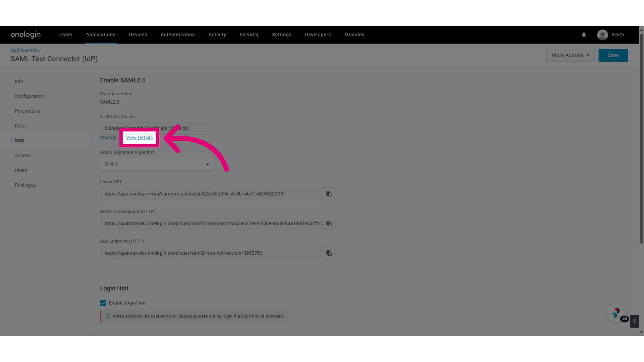Switch to the Privileges sidebar tab

tap(25, 185)
